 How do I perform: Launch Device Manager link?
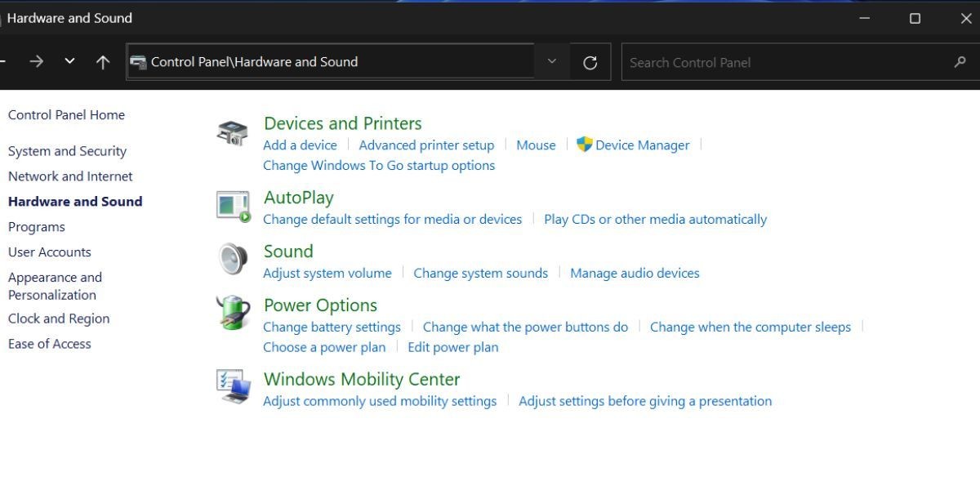[x=642, y=145]
